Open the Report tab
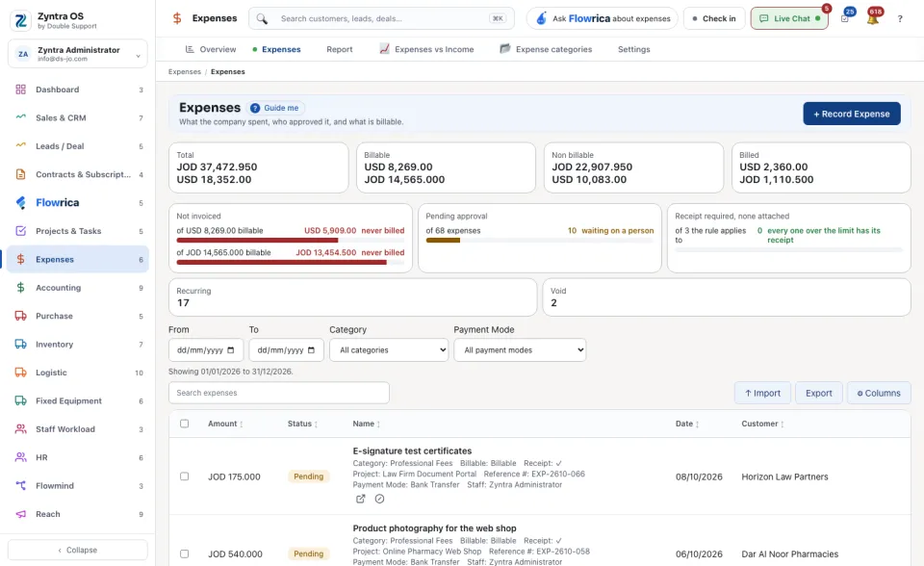The height and width of the screenshot is (566, 924). click(x=340, y=49)
